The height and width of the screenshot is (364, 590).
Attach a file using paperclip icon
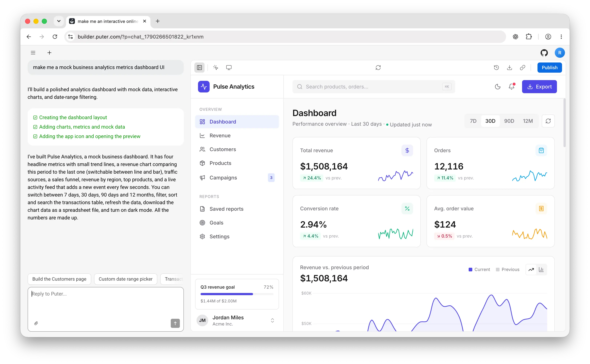point(36,323)
